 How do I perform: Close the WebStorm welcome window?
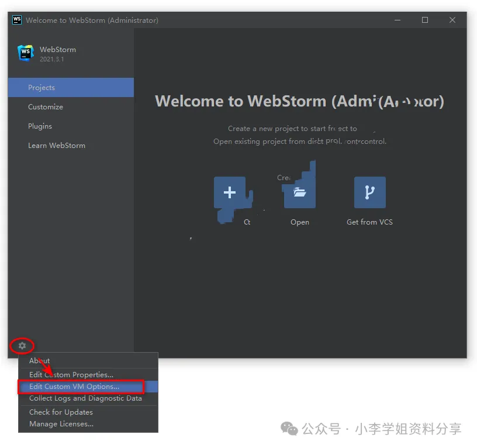click(x=452, y=20)
